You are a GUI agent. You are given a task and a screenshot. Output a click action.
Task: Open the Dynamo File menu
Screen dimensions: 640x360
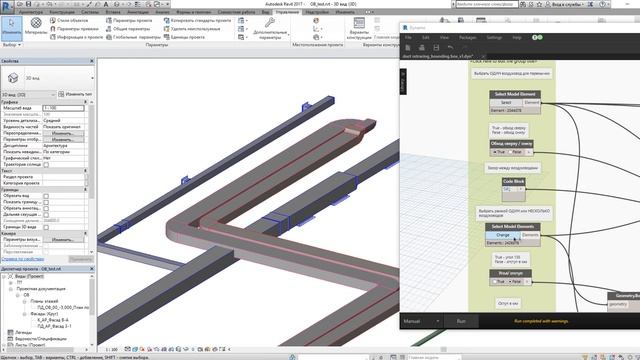click(408, 38)
